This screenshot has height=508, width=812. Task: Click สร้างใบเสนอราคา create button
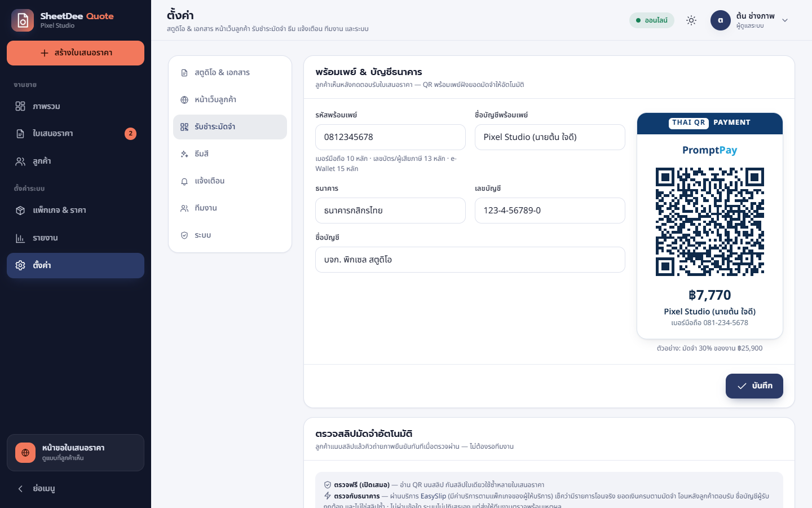[x=76, y=53]
